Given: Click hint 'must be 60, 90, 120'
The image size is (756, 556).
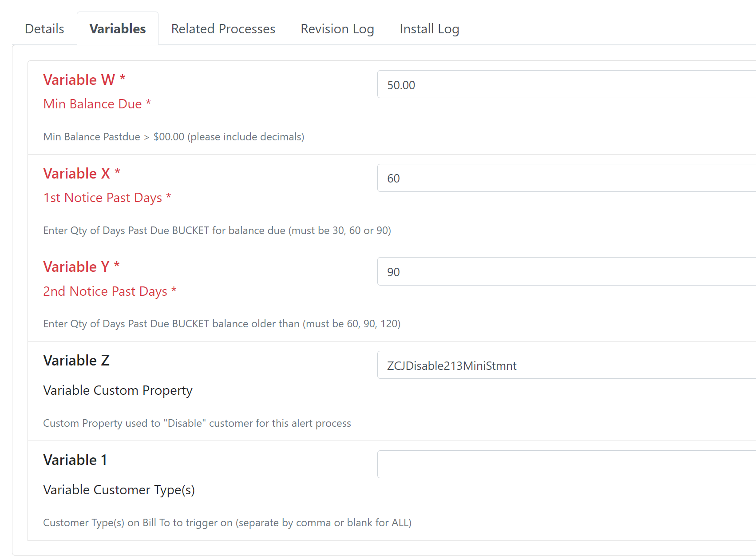Looking at the screenshot, I should (x=222, y=324).
